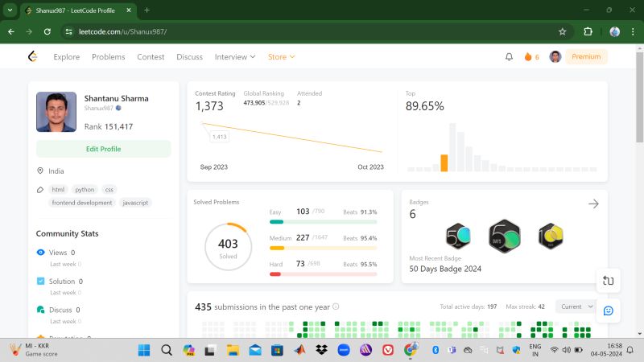Open the Discuss page
The width and height of the screenshot is (644, 362).
189,56
